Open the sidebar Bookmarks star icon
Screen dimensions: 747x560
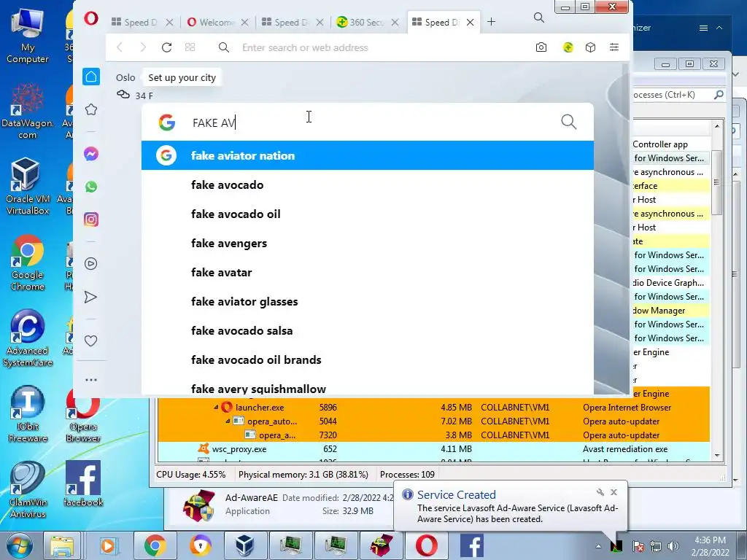click(91, 109)
